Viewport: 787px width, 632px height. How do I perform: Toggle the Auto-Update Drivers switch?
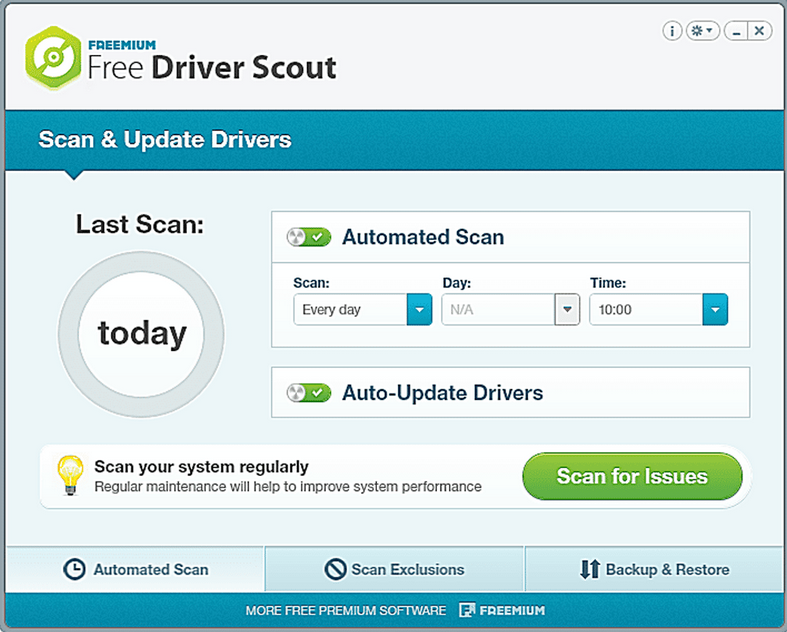pyautogui.click(x=309, y=393)
